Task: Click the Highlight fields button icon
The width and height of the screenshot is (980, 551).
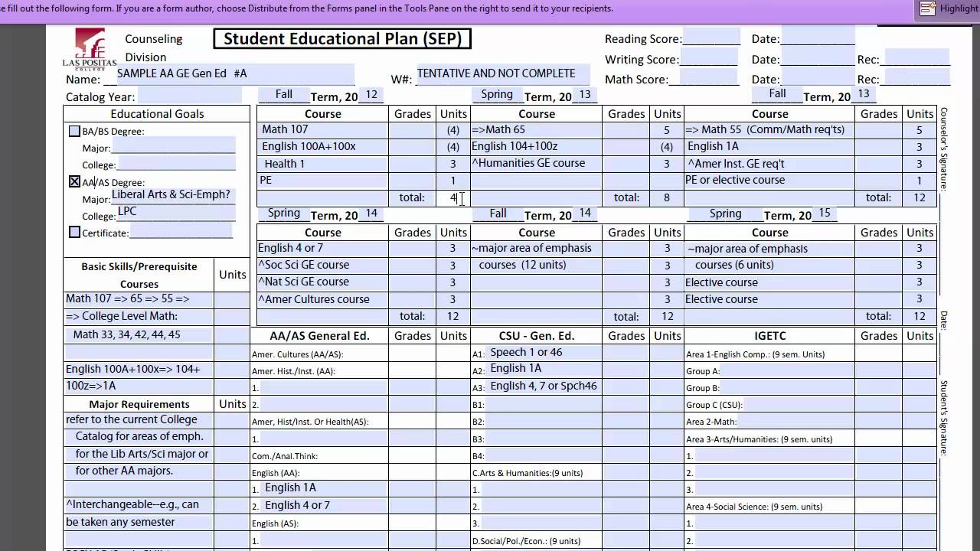Action: point(928,8)
